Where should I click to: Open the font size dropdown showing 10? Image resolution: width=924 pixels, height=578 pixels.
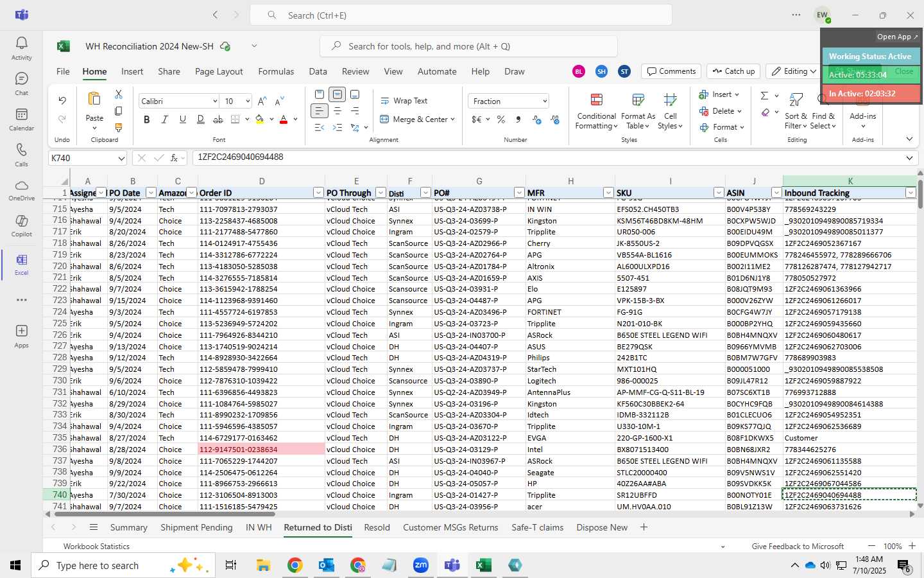(x=247, y=101)
